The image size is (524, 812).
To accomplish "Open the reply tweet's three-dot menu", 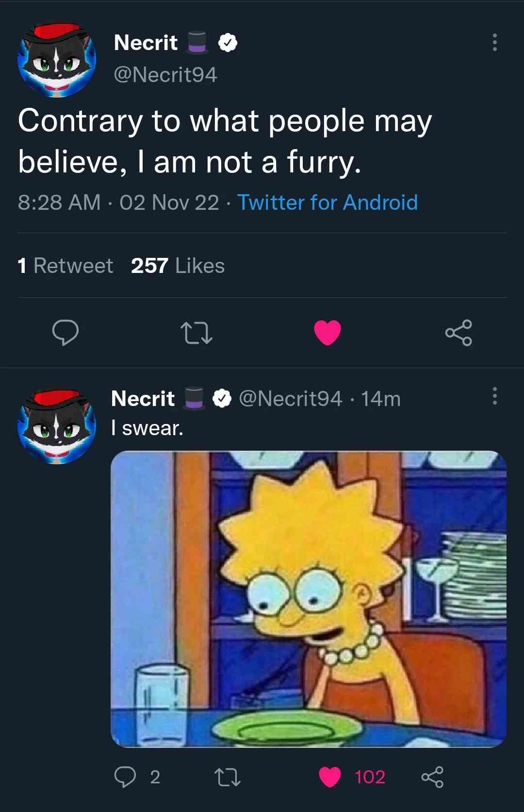I will click(x=494, y=396).
